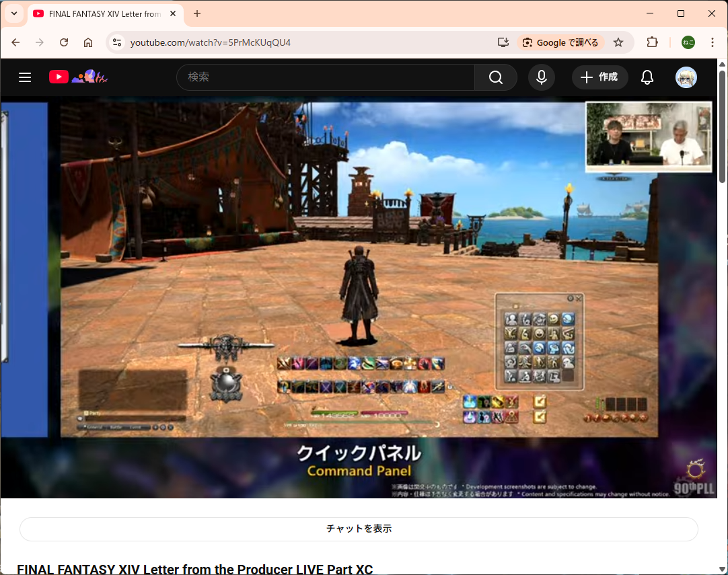Open the YouTube hamburger guide menu
Screen dimensions: 728x575
point(25,77)
